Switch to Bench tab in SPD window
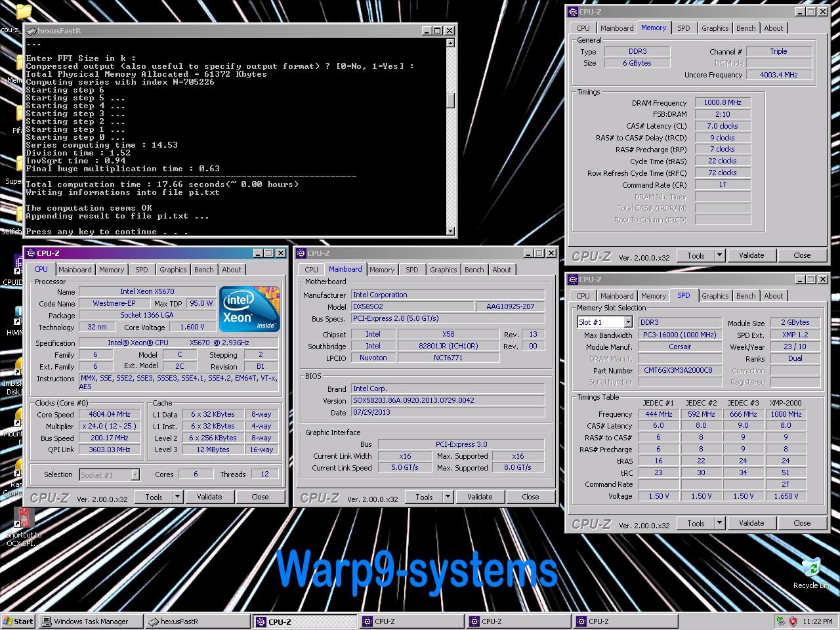The width and height of the screenshot is (840, 630). 745,296
